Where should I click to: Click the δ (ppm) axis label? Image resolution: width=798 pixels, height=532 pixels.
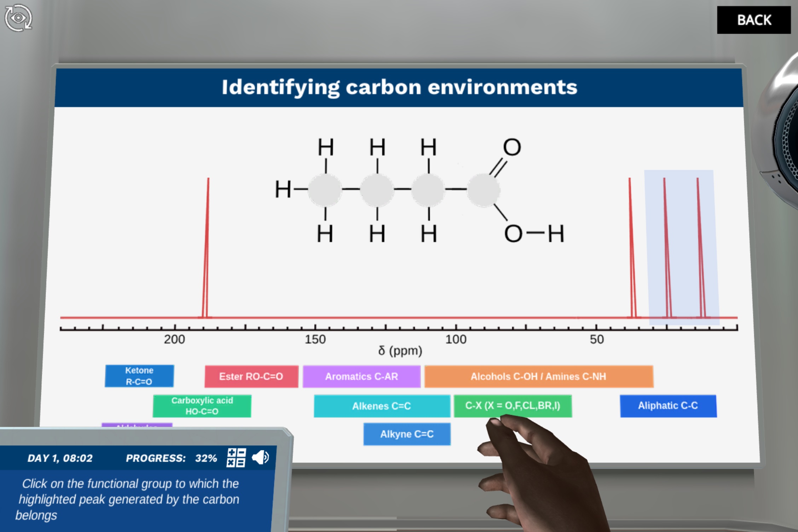pos(400,351)
